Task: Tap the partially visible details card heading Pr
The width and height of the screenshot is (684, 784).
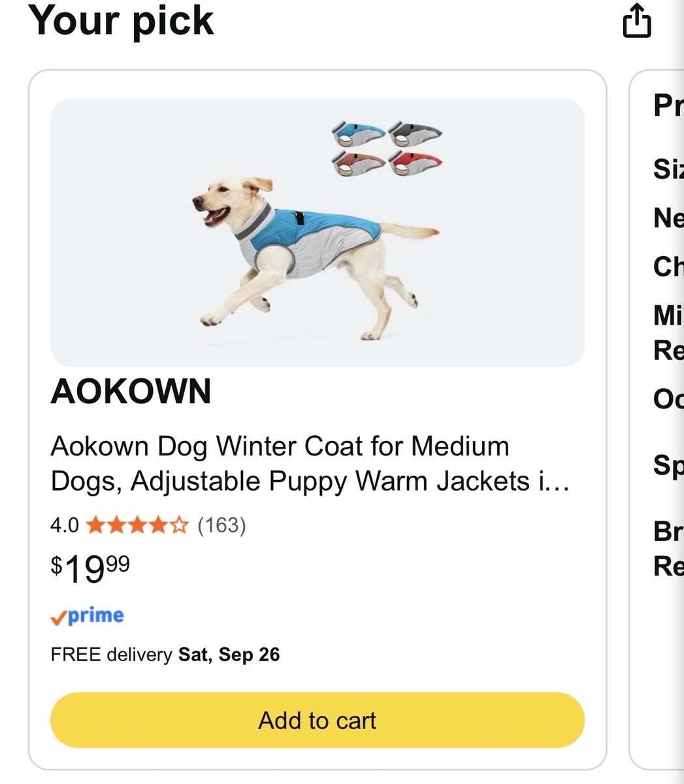Action: [x=668, y=106]
